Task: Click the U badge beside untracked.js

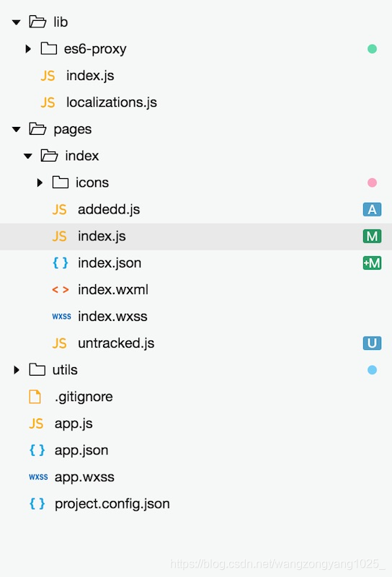Action: click(x=372, y=343)
